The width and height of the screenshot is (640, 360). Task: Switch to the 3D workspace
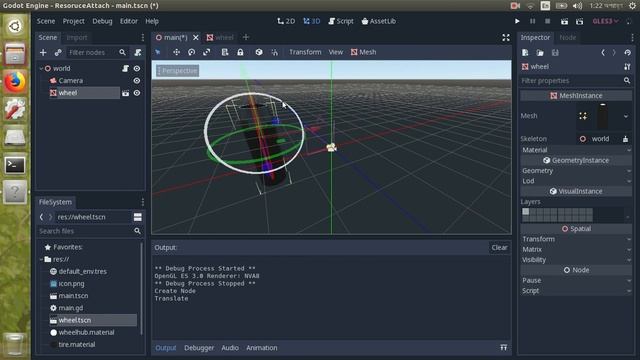click(x=311, y=21)
